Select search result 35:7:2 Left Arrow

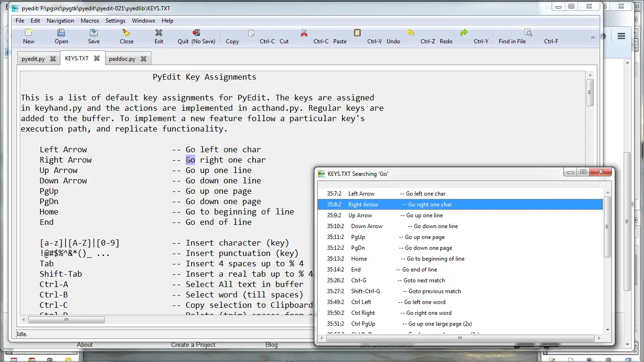pyautogui.click(x=460, y=194)
